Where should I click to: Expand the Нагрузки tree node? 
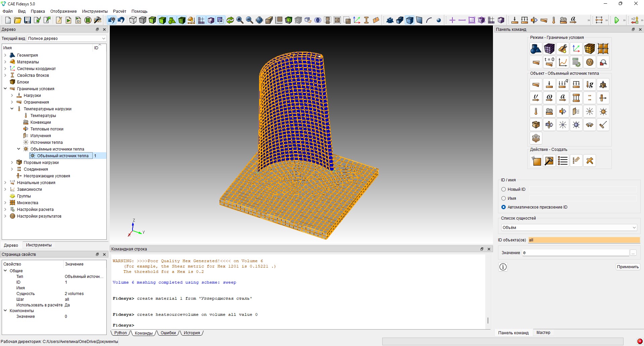coord(12,96)
